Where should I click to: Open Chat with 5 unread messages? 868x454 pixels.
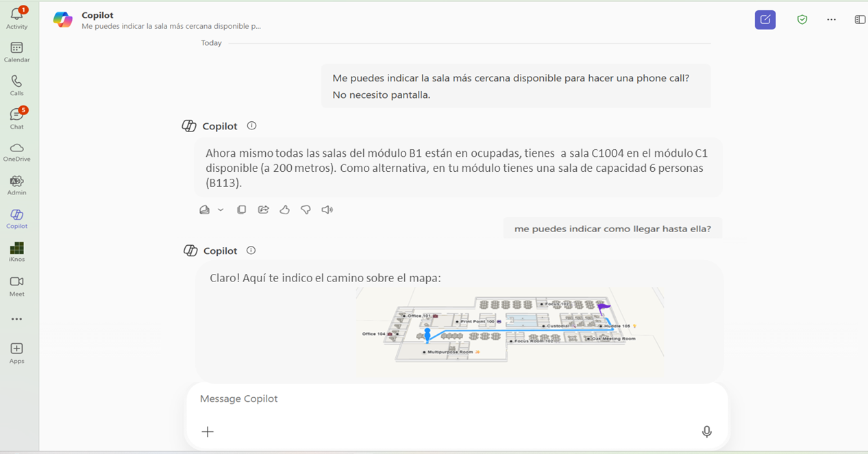pyautogui.click(x=16, y=118)
